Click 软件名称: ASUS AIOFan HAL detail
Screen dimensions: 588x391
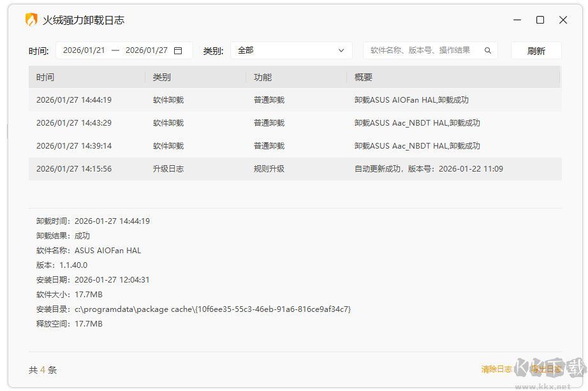point(89,250)
